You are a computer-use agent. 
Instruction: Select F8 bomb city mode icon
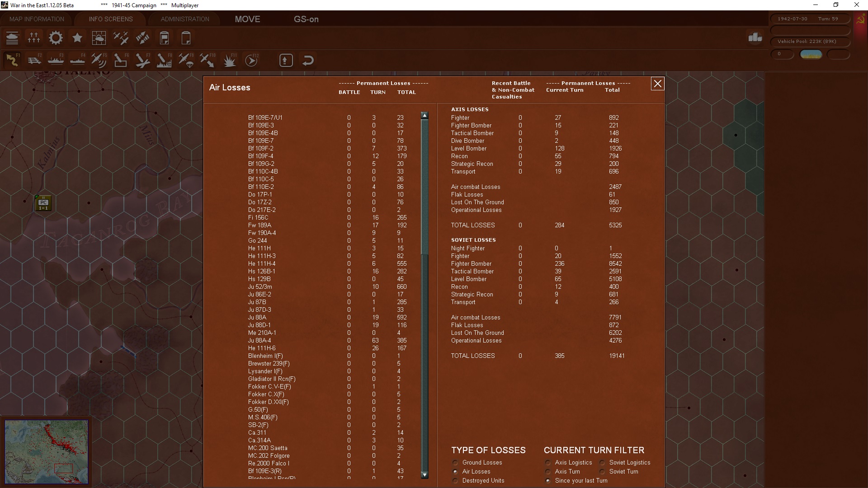click(x=164, y=60)
